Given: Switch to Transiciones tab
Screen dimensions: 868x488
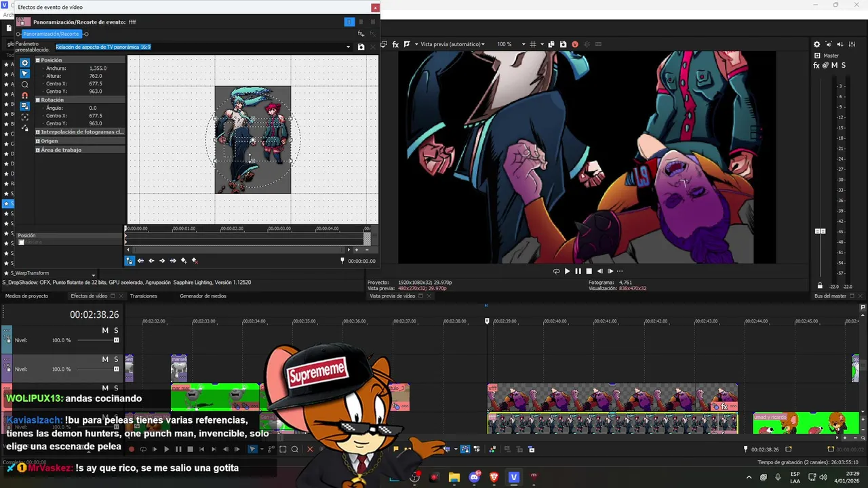Looking at the screenshot, I should click(x=144, y=296).
